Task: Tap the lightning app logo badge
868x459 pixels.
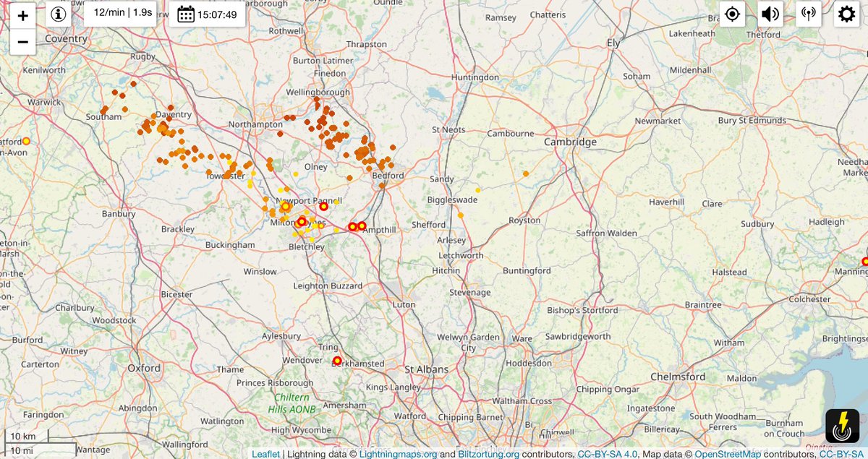Action: pyautogui.click(x=843, y=426)
